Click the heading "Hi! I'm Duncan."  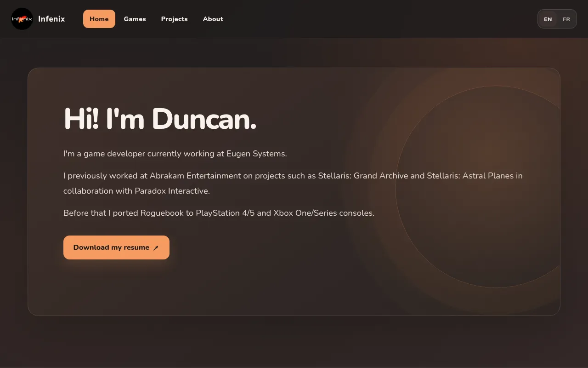pos(160,119)
